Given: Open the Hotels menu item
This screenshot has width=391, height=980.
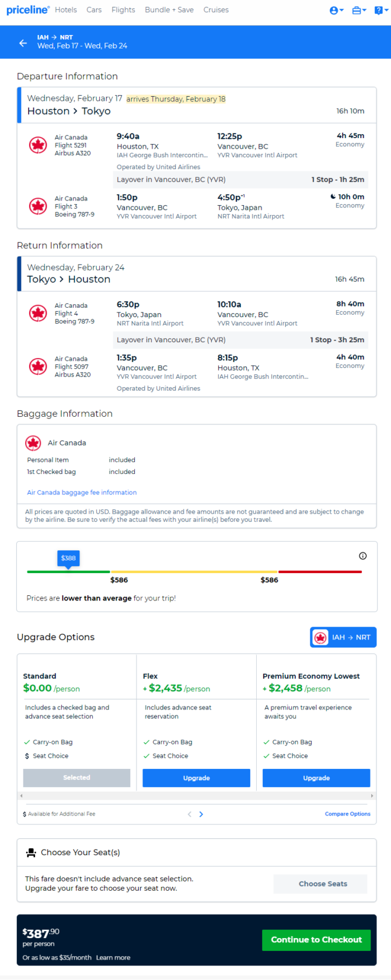Looking at the screenshot, I should pyautogui.click(x=66, y=10).
